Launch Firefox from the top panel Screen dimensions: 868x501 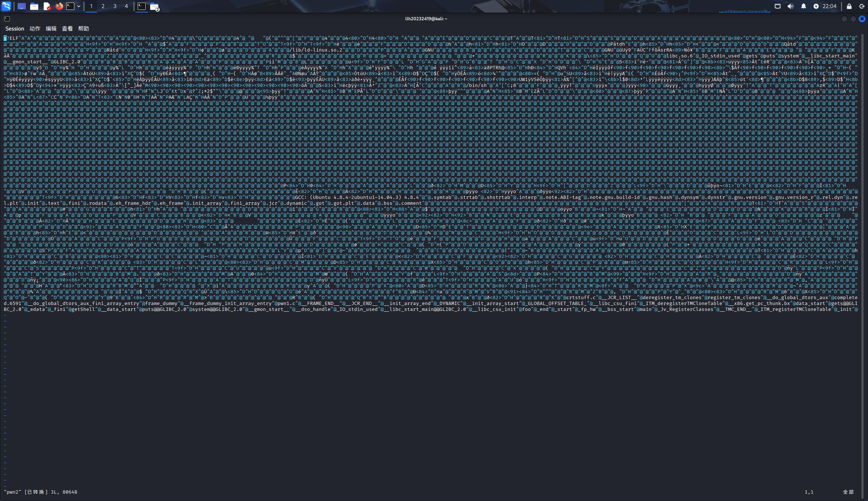click(59, 6)
